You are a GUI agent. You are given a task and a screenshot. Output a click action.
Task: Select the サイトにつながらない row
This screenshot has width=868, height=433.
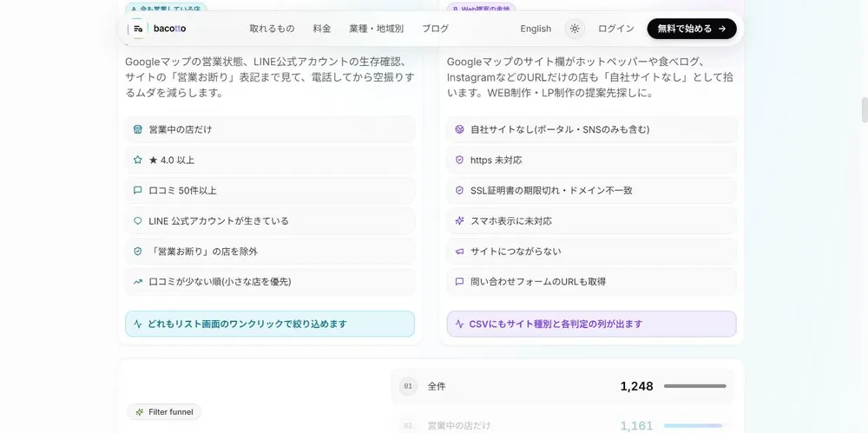point(592,252)
